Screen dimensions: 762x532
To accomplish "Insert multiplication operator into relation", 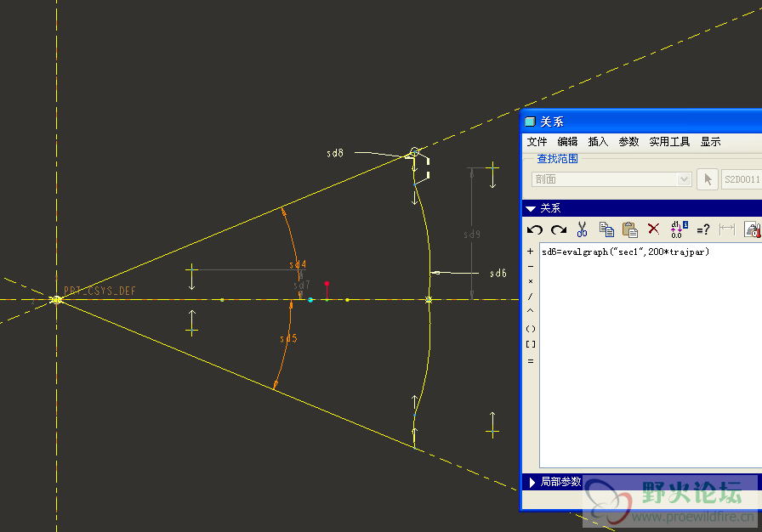I will click(x=530, y=281).
